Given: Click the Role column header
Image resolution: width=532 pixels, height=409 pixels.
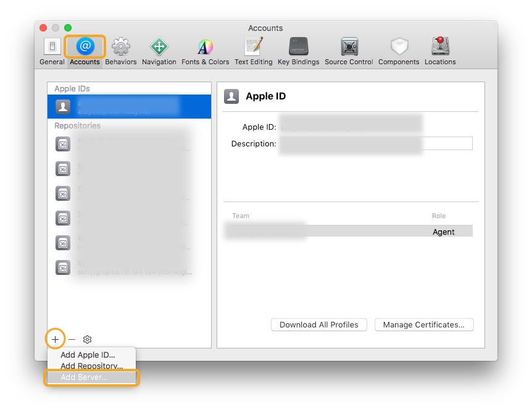Looking at the screenshot, I should (x=439, y=216).
